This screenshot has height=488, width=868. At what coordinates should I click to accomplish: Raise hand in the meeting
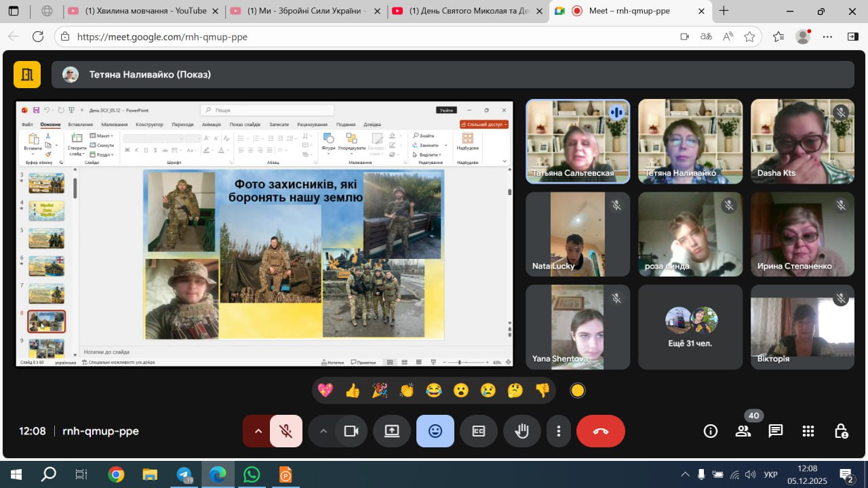[x=521, y=431]
